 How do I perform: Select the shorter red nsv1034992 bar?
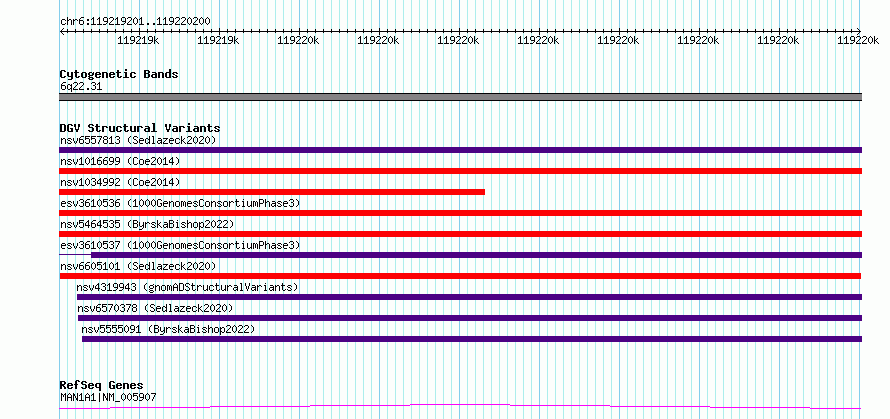click(x=272, y=192)
